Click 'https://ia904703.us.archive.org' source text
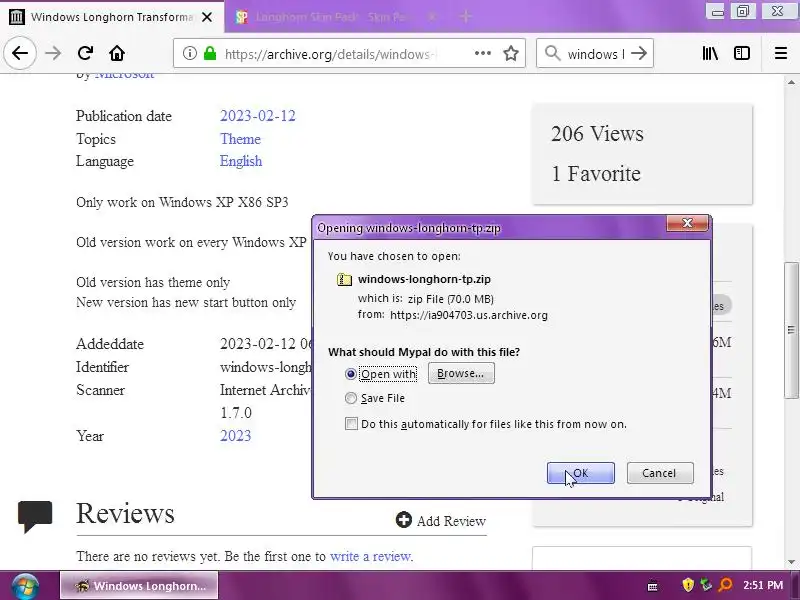The height and width of the screenshot is (600, 800). click(x=469, y=315)
